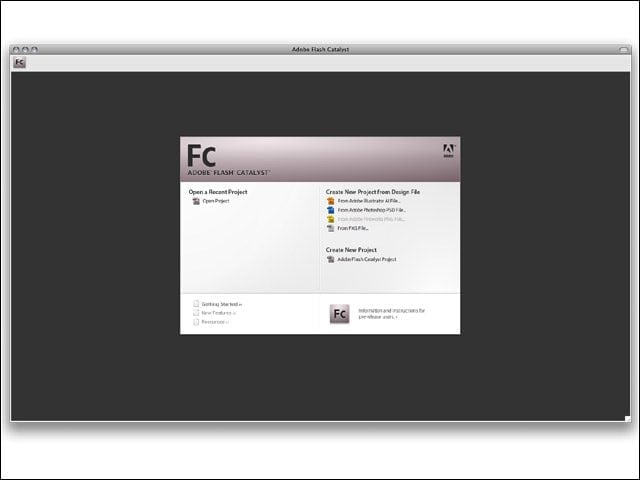Minimize the Adobe Flash Catalyst window
Screen dimensions: 640x480
25,49
